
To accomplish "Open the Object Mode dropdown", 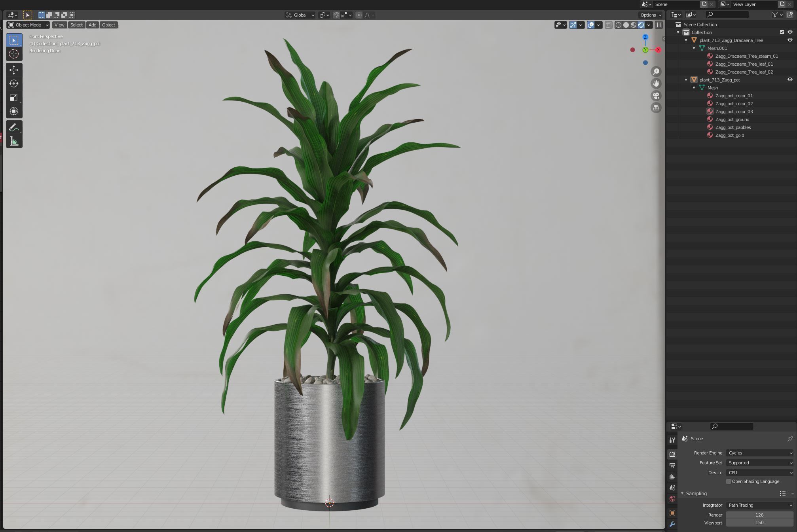I will pos(28,25).
